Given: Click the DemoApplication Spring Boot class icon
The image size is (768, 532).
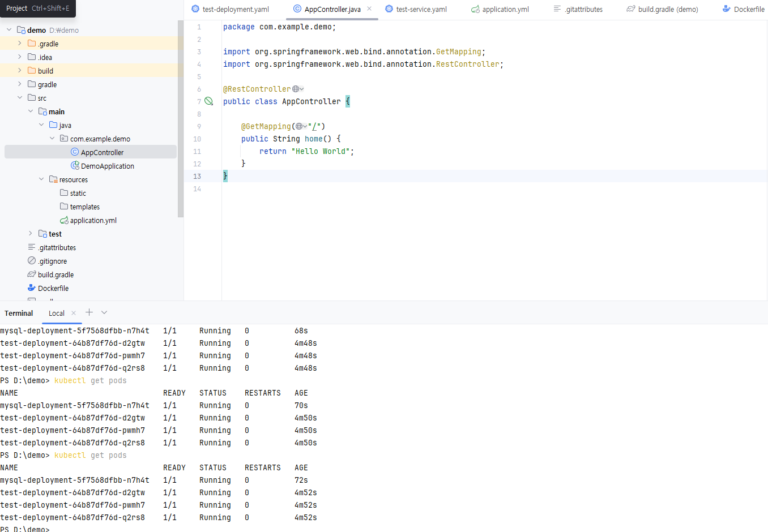Looking at the screenshot, I should coord(75,165).
